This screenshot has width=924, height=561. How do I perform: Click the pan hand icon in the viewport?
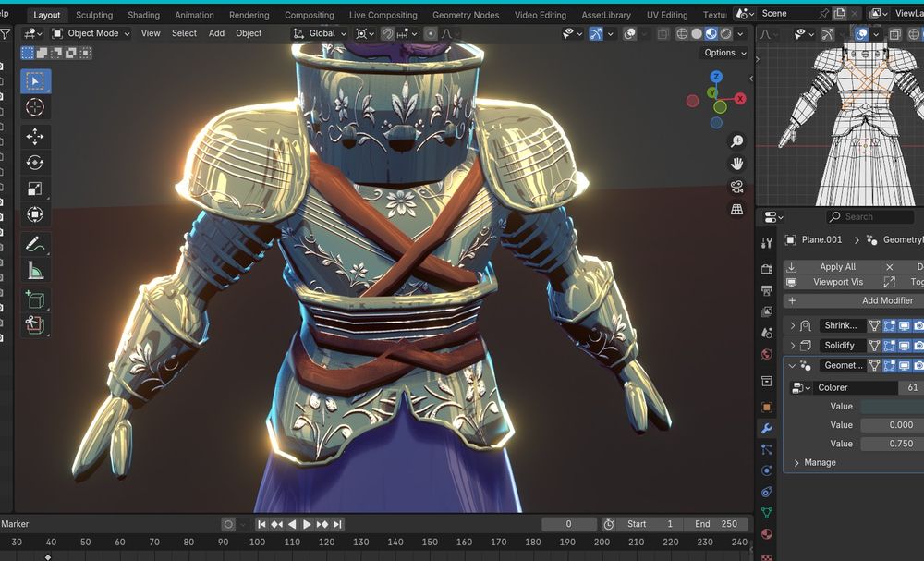[736, 164]
